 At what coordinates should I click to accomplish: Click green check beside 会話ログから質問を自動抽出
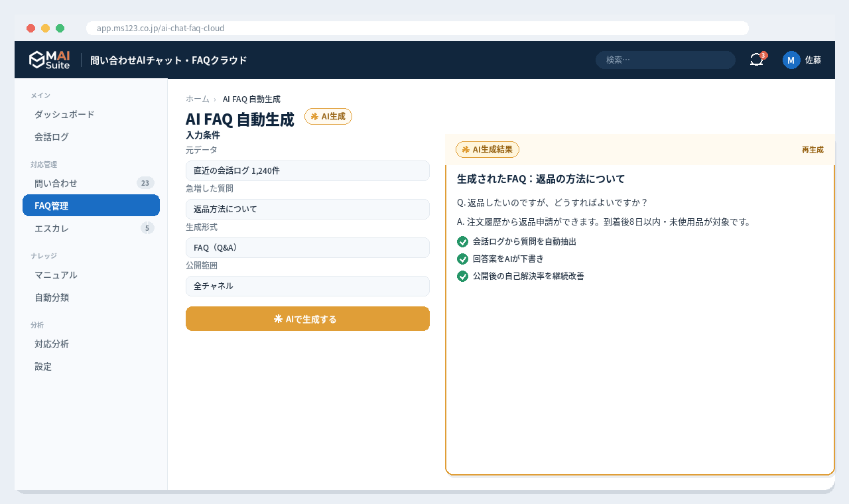coord(463,241)
